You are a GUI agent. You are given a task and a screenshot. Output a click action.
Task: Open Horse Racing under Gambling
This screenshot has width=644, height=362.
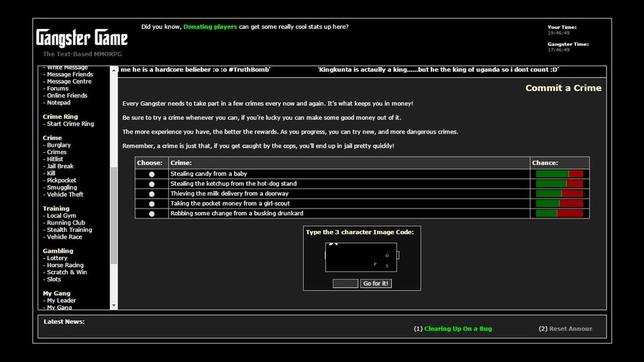click(65, 265)
